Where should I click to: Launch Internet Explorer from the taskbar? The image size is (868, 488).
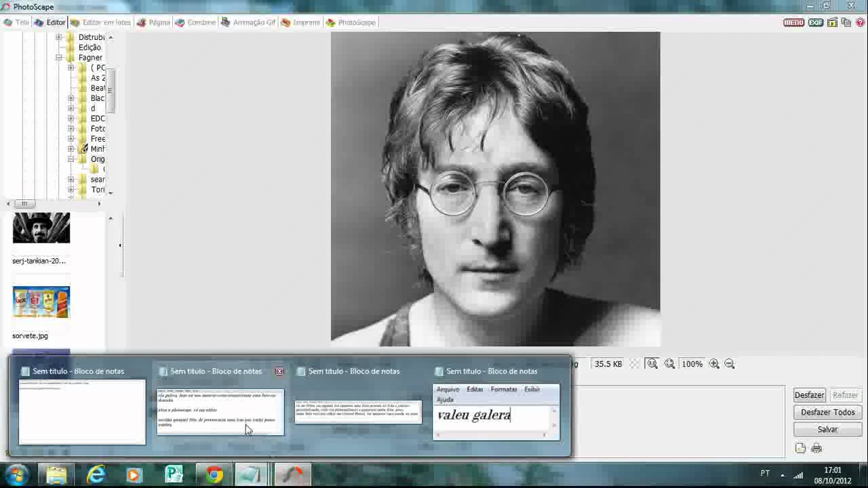click(96, 475)
